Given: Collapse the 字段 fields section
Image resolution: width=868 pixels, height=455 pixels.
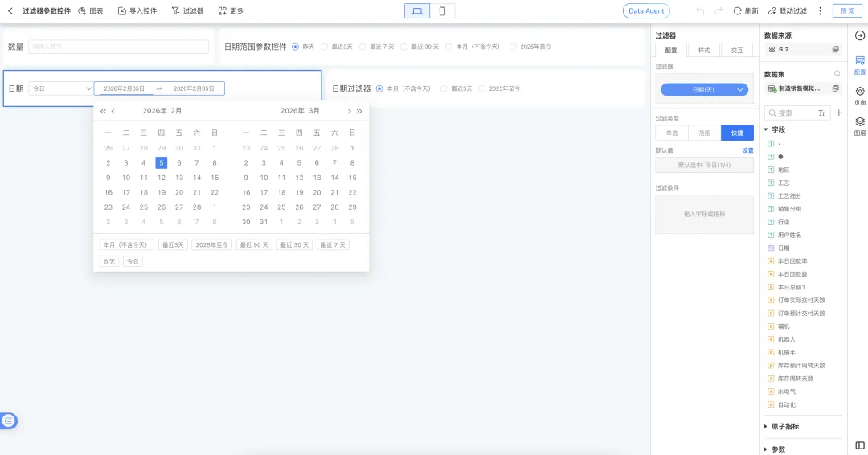Looking at the screenshot, I should tap(766, 129).
